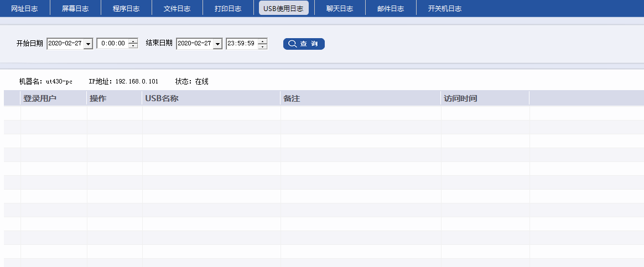Open the 文件日志 tab
This screenshot has width=644, height=267.
click(x=177, y=8)
